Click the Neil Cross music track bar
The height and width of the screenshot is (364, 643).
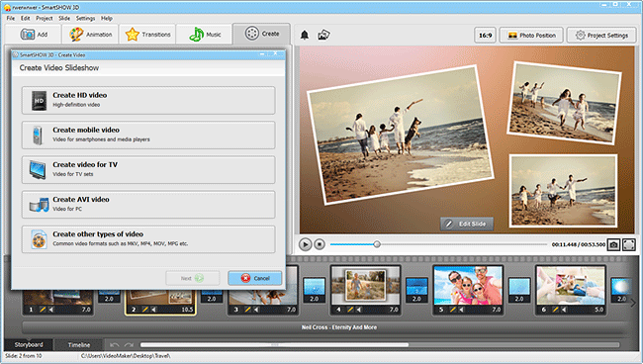click(x=323, y=327)
